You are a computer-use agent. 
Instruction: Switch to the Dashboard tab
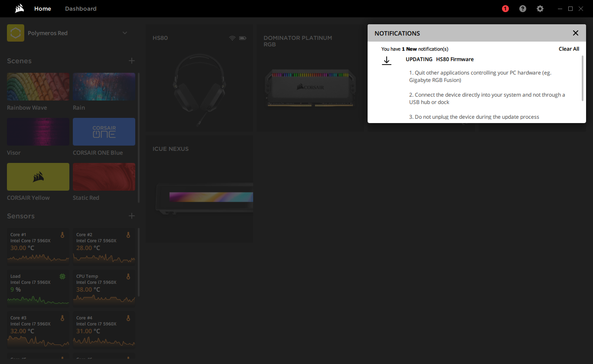coord(81,9)
